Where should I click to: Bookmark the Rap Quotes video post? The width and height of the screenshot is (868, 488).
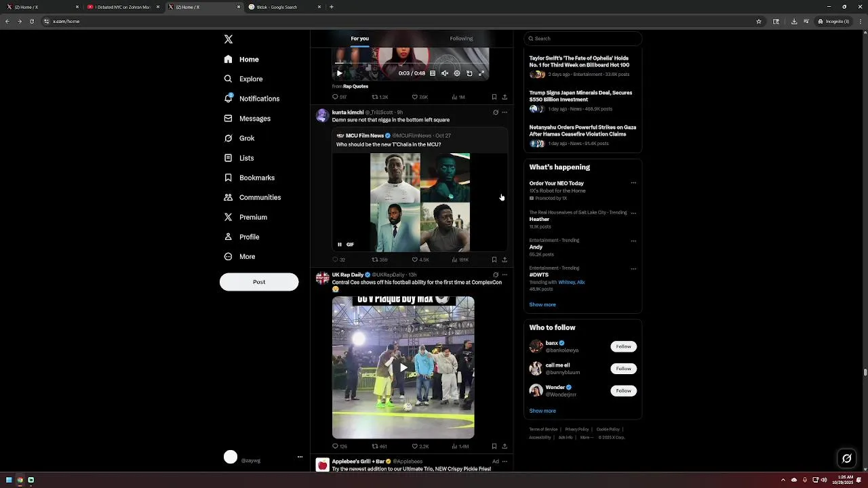click(494, 97)
